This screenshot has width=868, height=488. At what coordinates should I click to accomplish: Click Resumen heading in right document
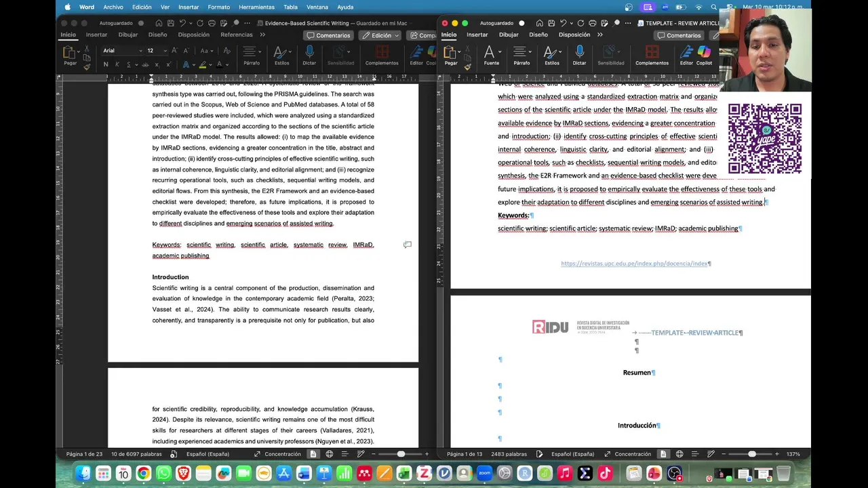637,373
